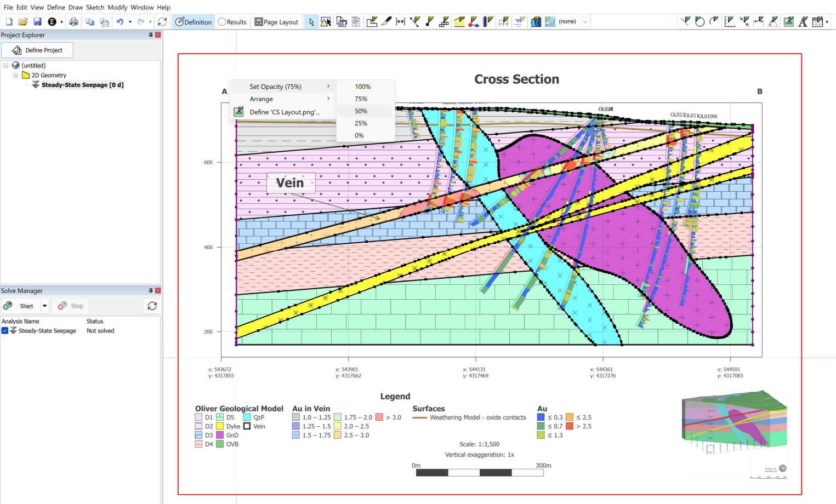Screen dimensions: 836x504
Task: Click the Open file folder icon
Action: pyautogui.click(x=23, y=22)
